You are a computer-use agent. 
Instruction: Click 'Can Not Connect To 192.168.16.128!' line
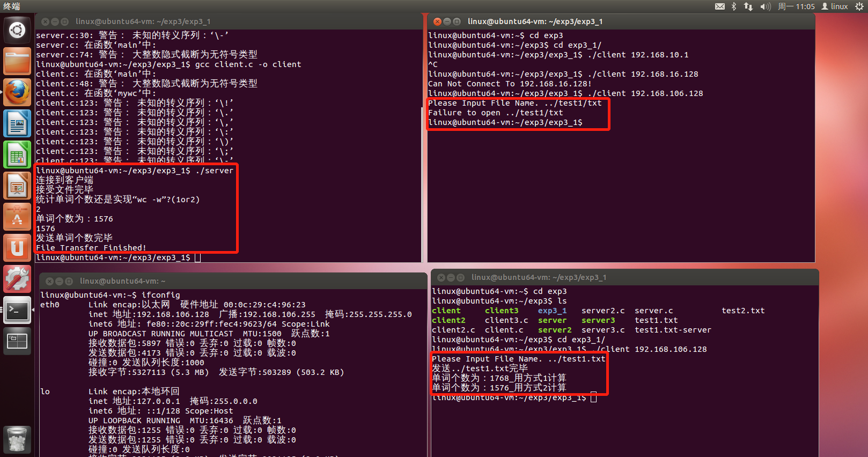[x=510, y=84]
